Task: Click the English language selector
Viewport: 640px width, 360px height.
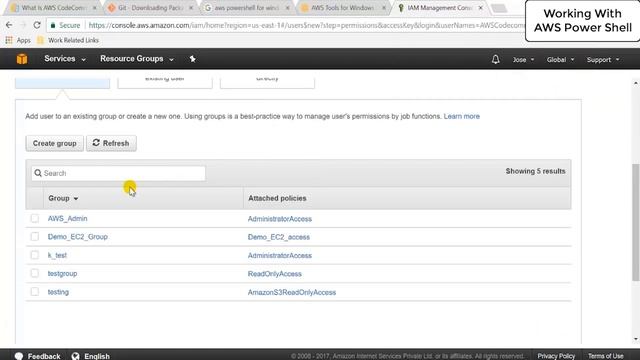Action: (x=97, y=356)
